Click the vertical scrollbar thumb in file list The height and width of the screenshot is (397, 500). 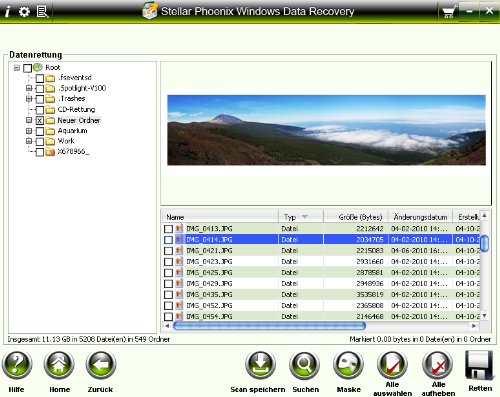point(484,243)
